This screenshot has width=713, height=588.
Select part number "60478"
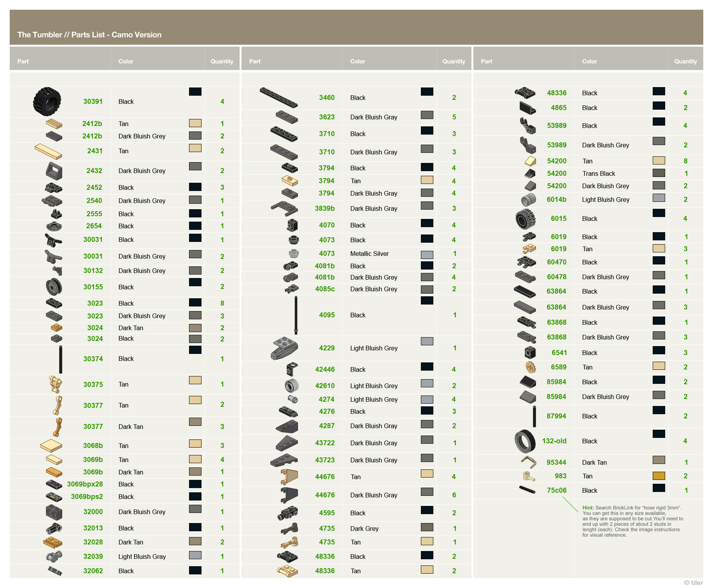[x=557, y=277]
